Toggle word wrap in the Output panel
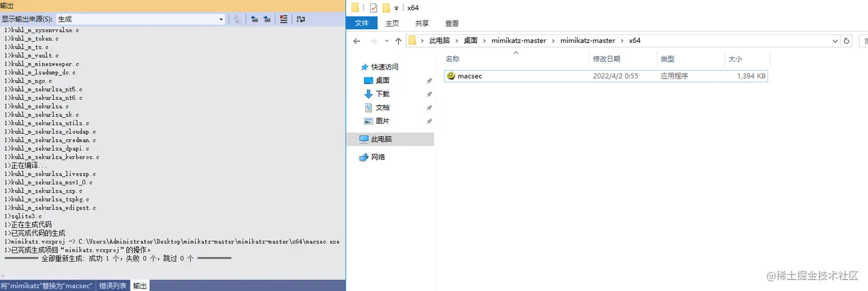The width and height of the screenshot is (868, 291). [x=301, y=19]
